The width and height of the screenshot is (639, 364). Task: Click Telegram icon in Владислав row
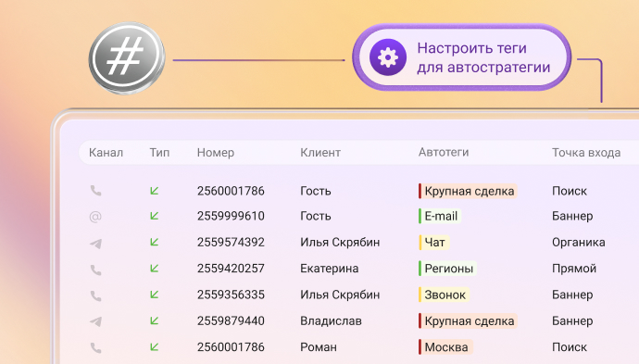click(x=95, y=321)
